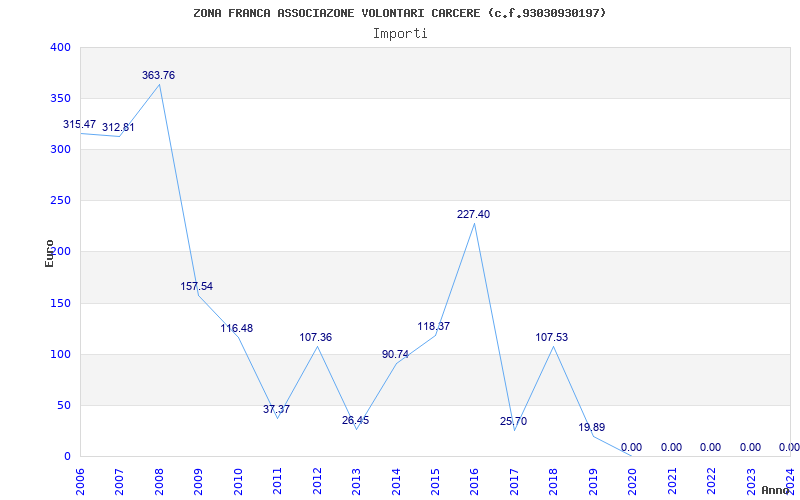Screen dimensions: 800x500
Task: Click the 0.00 label above 2022
Action: pos(710,448)
